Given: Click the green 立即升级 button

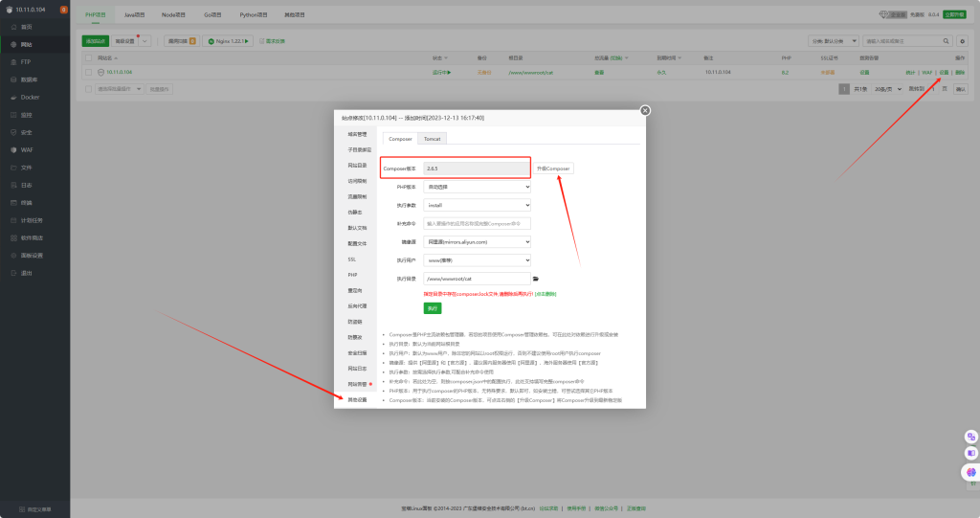Looking at the screenshot, I should click(x=954, y=14).
